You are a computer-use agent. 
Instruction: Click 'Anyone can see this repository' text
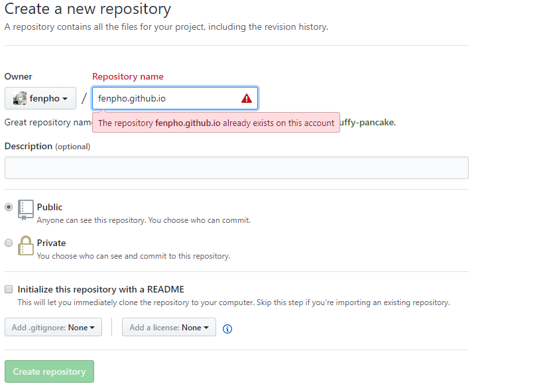point(144,220)
